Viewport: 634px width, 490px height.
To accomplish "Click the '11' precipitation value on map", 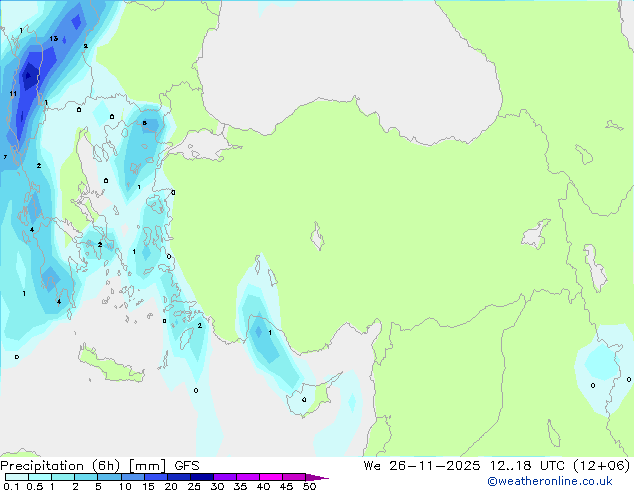I will (13, 94).
